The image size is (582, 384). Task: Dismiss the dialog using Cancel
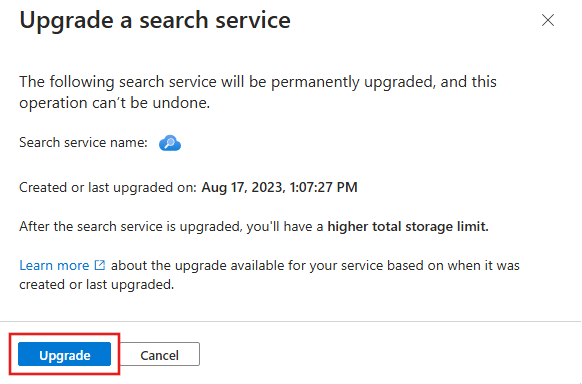pos(160,354)
